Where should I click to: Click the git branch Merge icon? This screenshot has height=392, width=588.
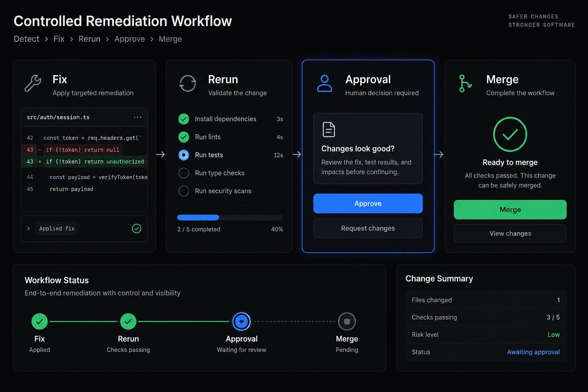(x=465, y=83)
